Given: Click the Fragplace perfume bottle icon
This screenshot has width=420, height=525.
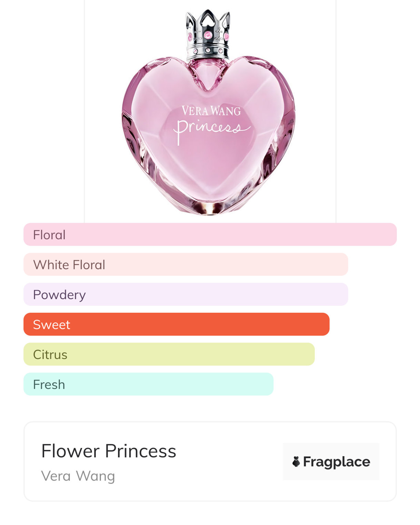Looking at the screenshot, I should coord(296,462).
